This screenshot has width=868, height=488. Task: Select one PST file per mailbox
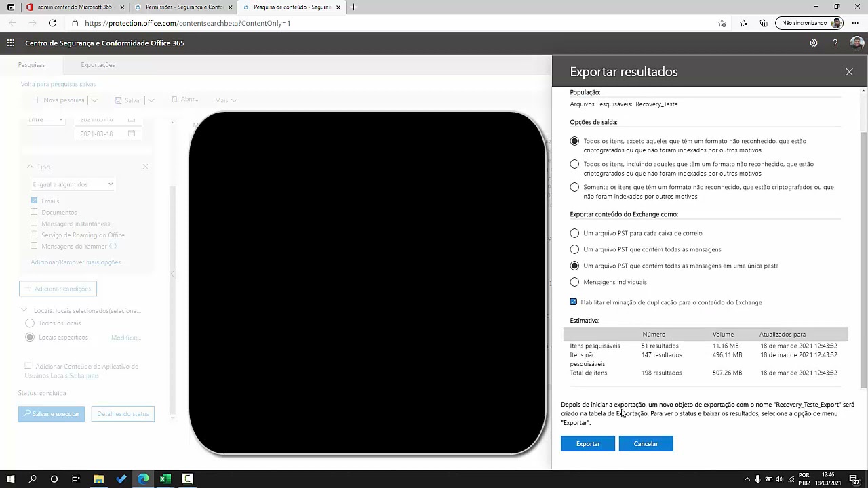click(574, 233)
